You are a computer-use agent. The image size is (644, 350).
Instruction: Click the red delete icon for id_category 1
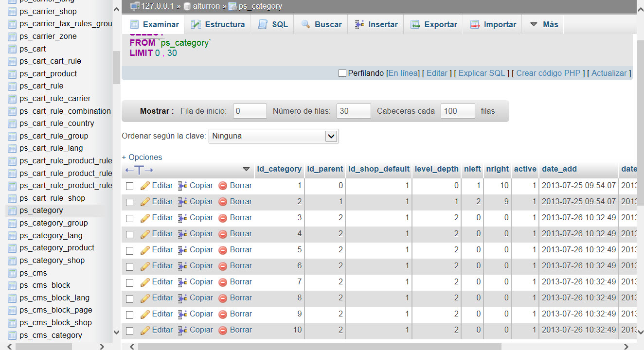pos(223,186)
